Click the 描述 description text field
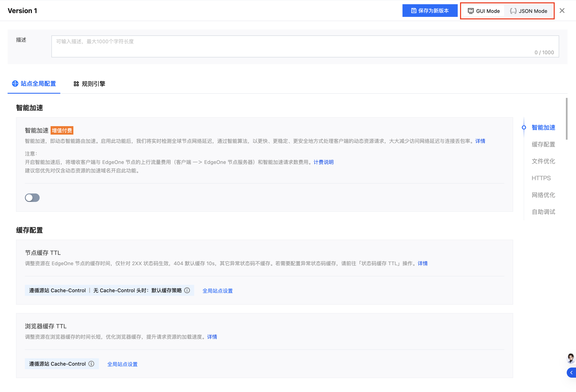Image resolution: width=576 pixels, height=392 pixels. (x=305, y=46)
